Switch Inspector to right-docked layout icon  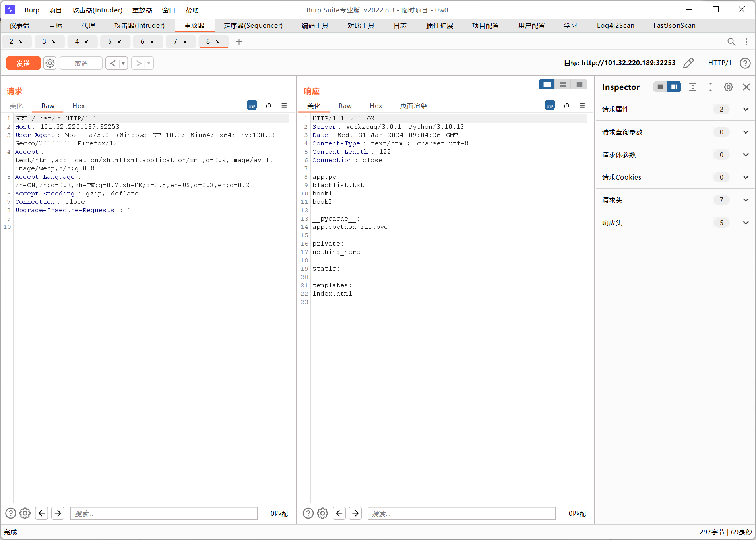(674, 87)
